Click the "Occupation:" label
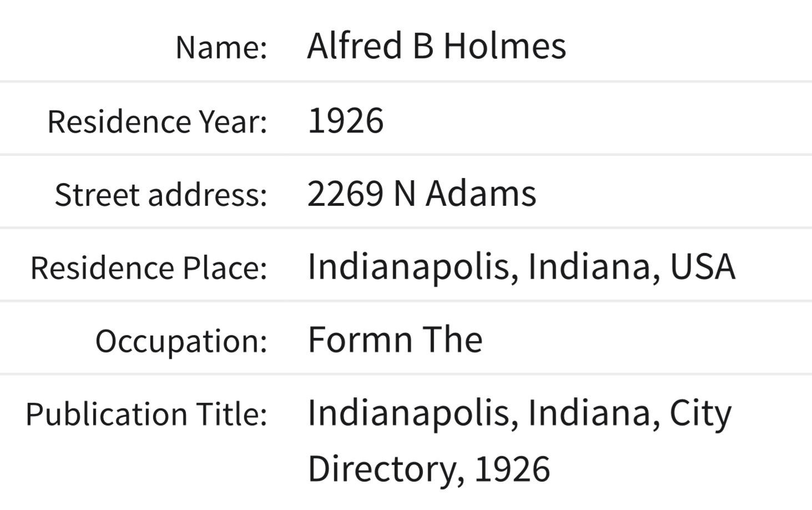Image resolution: width=812 pixels, height=510 pixels. 181,341
